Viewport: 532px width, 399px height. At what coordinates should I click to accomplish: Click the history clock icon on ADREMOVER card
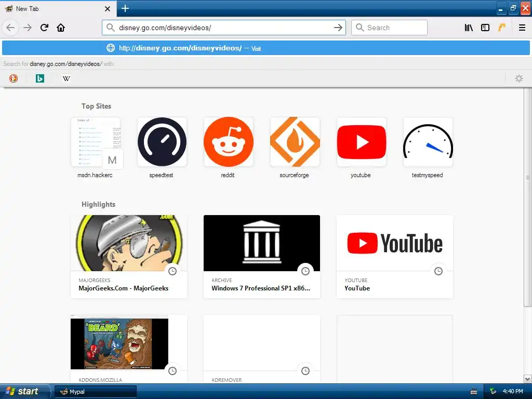click(305, 371)
